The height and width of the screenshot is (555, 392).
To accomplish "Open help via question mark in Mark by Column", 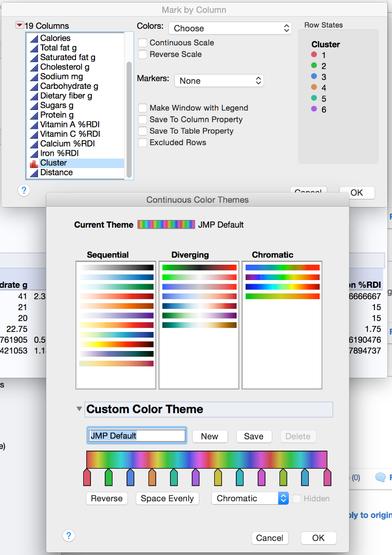I will tap(24, 190).
